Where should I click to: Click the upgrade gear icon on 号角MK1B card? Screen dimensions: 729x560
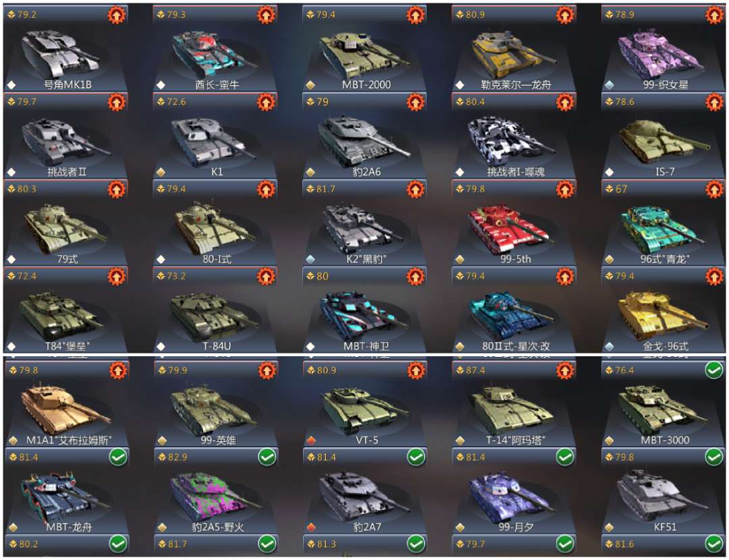tap(117, 16)
